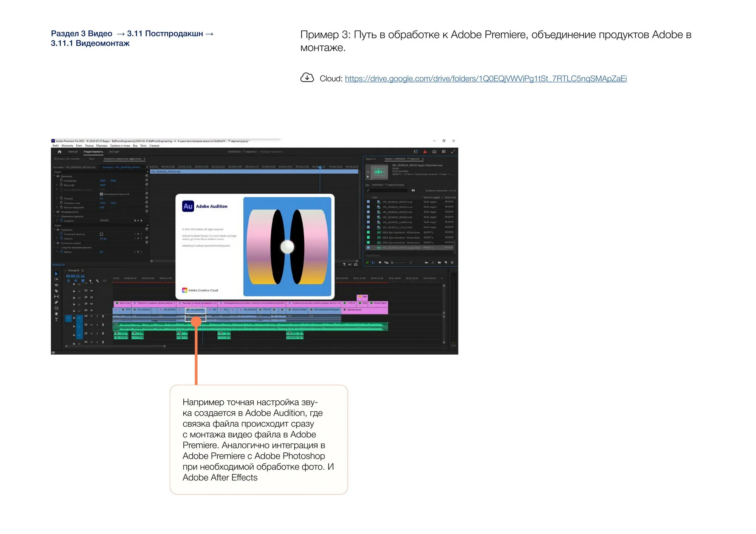Click the timeline timecode 00:00:25:16
The width and height of the screenshot is (756, 534).
coord(75,276)
